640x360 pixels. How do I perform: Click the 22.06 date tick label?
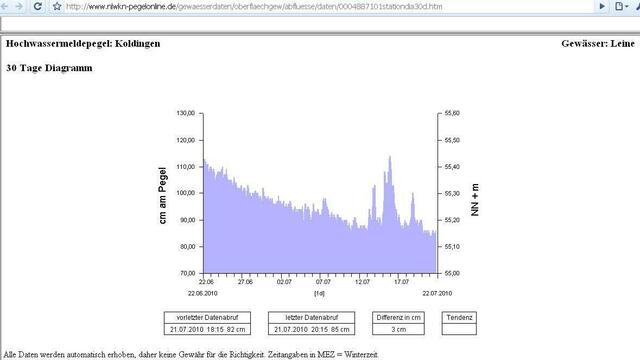[206, 282]
